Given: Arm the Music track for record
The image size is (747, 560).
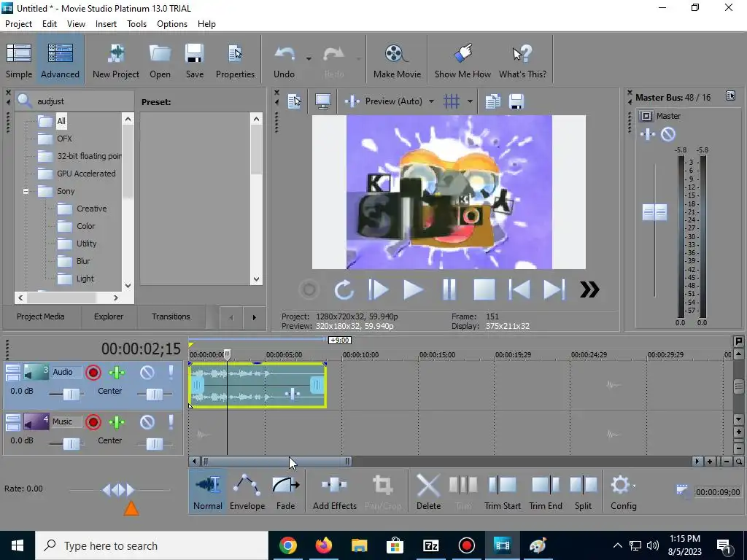Looking at the screenshot, I should click(93, 422).
